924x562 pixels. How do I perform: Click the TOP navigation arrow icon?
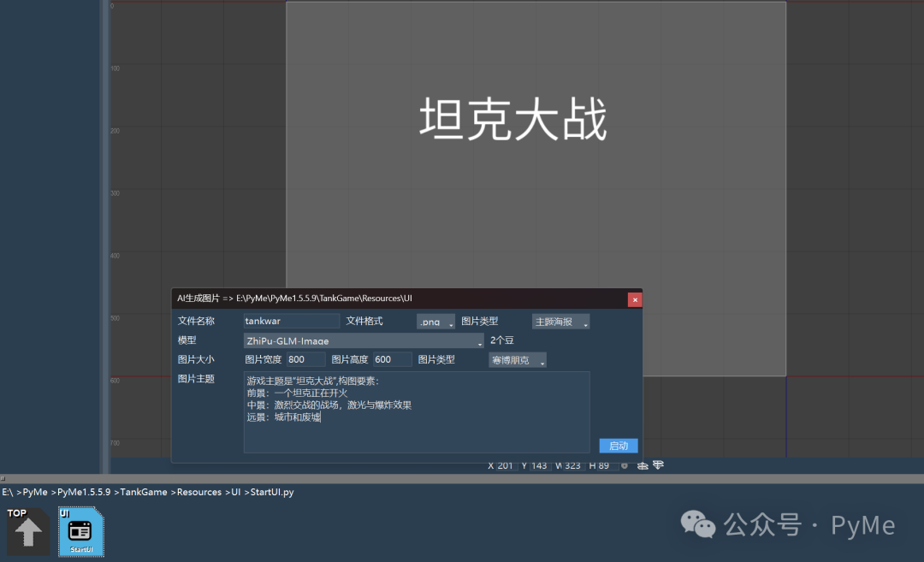click(28, 530)
